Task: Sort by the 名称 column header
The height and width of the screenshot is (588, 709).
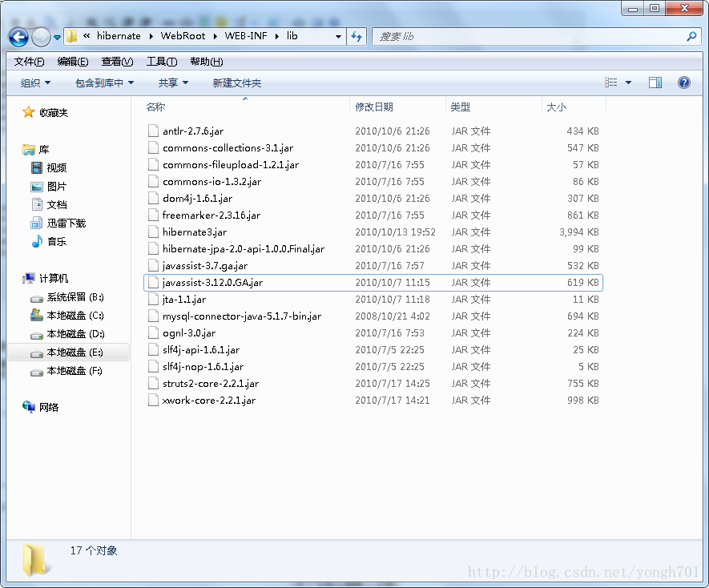Action: pyautogui.click(x=155, y=107)
